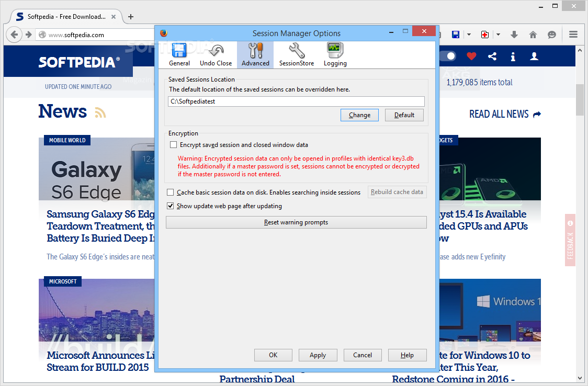Click the page vertical scrollbar thumb
Viewport: 588px width, 386px height.
pos(580,100)
